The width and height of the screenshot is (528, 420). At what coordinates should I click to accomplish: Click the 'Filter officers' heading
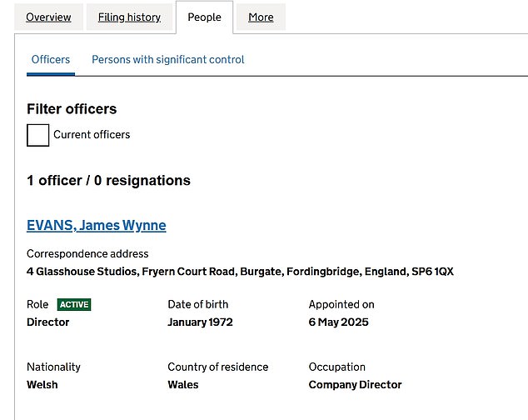tap(72, 108)
